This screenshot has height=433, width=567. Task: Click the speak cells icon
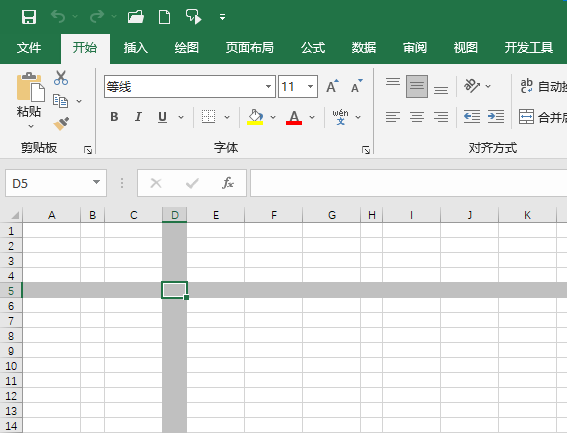click(193, 17)
